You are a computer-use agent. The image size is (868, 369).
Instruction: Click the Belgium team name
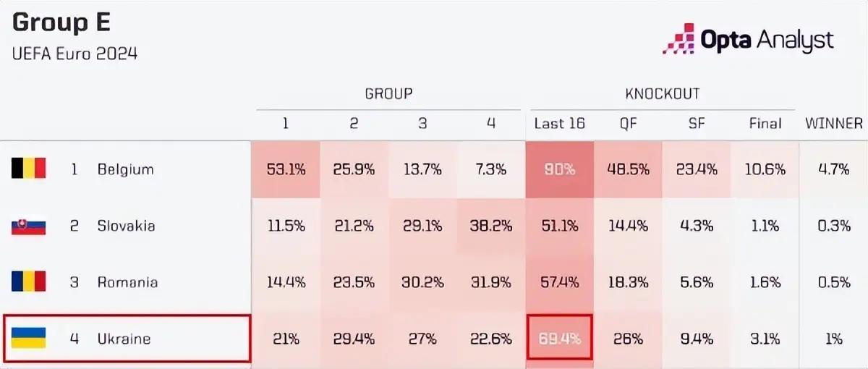click(x=125, y=170)
